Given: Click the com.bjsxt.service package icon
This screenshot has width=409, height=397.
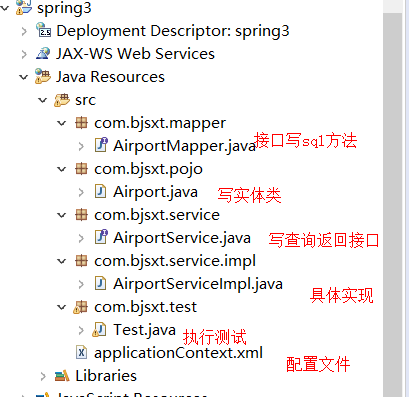Looking at the screenshot, I should coord(81,215).
